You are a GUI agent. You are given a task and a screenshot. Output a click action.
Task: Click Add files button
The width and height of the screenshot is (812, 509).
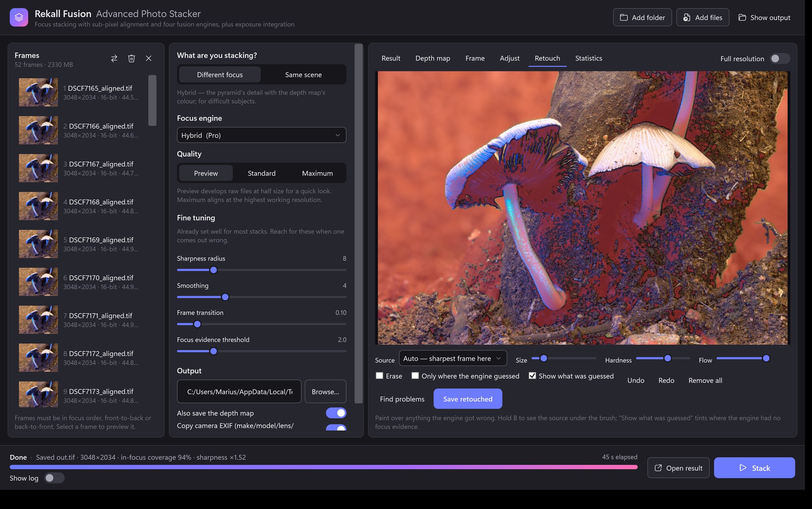click(703, 17)
